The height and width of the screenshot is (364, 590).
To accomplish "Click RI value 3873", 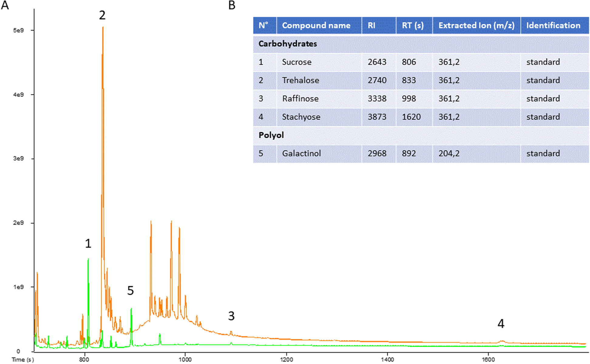I will tap(377, 117).
